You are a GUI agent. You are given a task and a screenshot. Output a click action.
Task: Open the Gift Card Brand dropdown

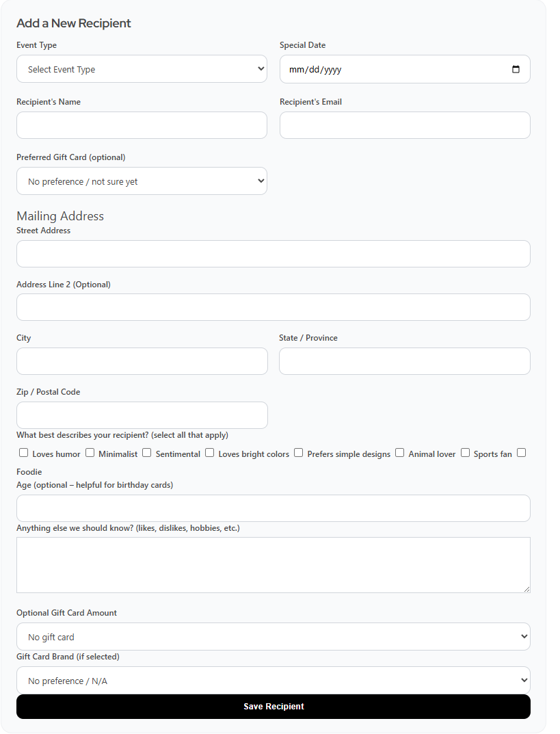(273, 681)
